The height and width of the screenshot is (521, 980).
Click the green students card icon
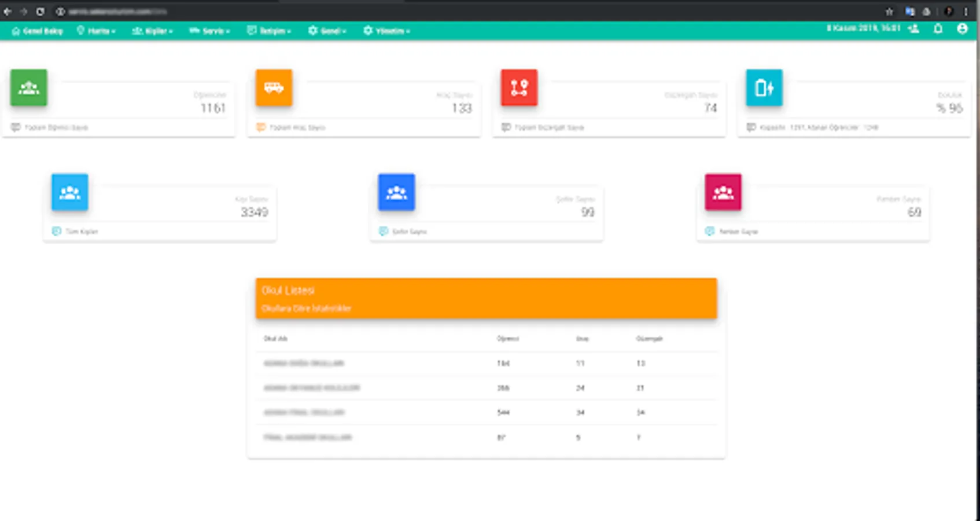click(28, 87)
